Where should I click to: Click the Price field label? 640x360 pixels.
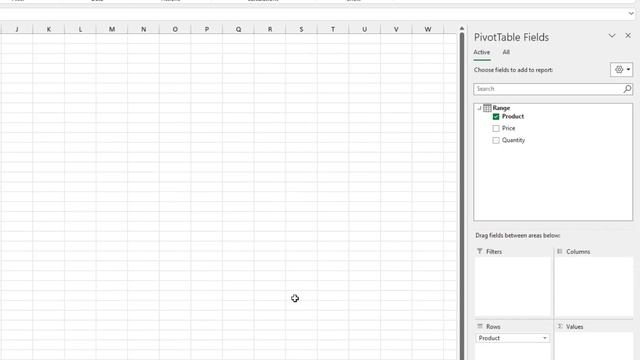tap(509, 129)
